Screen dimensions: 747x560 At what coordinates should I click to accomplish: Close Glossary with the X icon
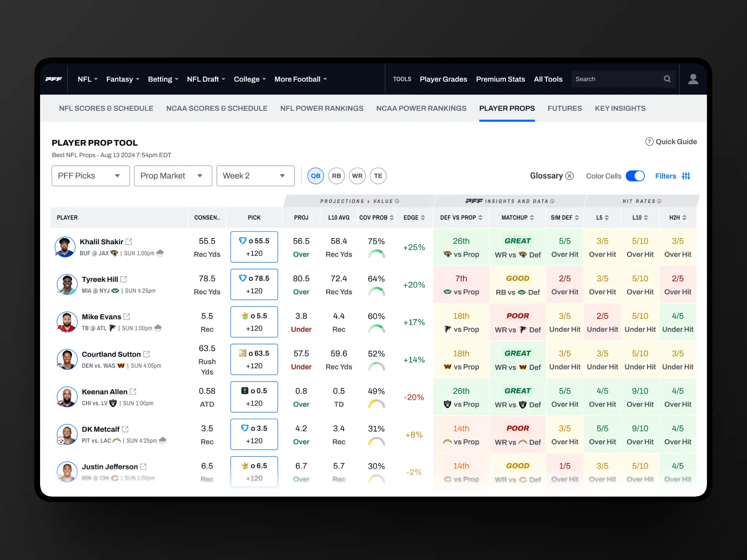click(x=570, y=176)
